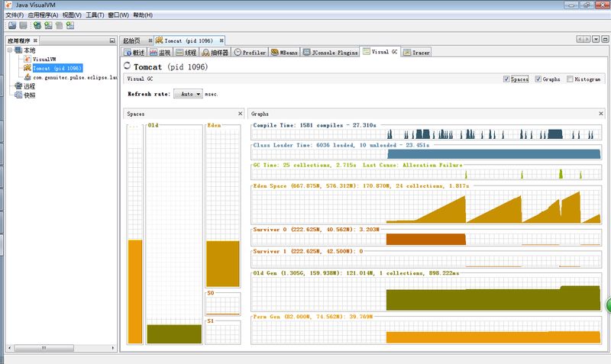Click the Survivor 1 graph heading text
The height and width of the screenshot is (364, 611).
(x=308, y=251)
